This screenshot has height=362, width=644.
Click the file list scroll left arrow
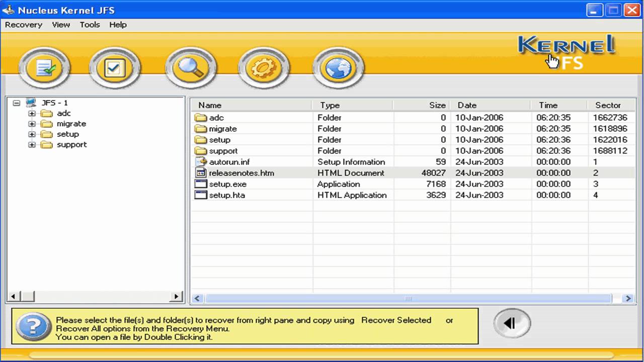(x=197, y=298)
